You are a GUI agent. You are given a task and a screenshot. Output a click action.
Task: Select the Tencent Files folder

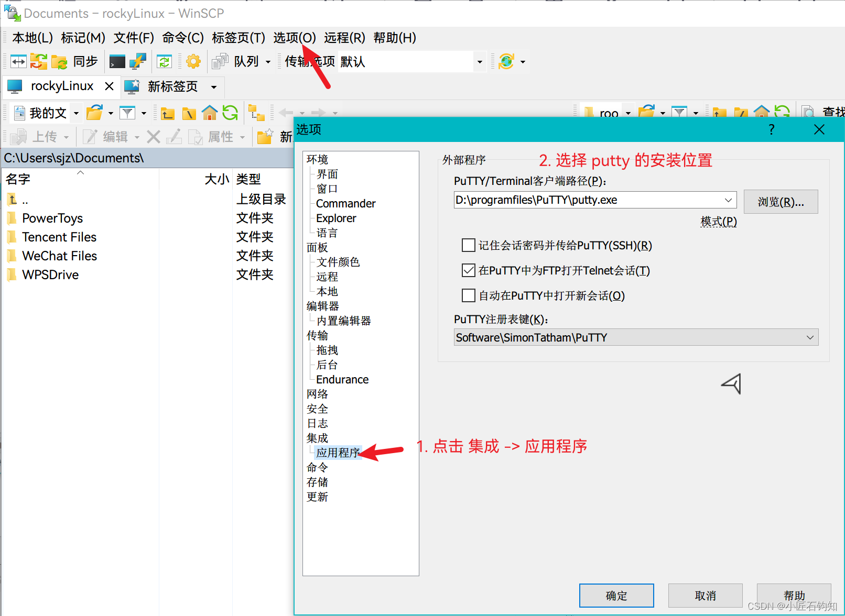[59, 237]
